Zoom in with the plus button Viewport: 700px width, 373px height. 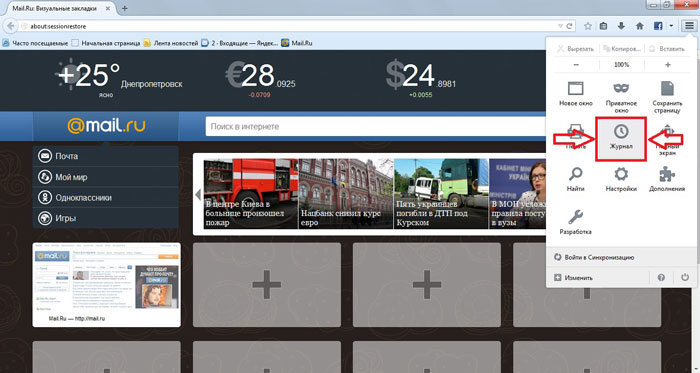click(x=667, y=65)
